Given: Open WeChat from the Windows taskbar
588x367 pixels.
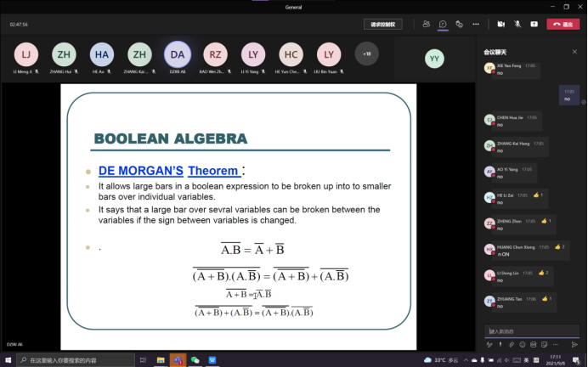Looking at the screenshot, I should click(x=195, y=360).
